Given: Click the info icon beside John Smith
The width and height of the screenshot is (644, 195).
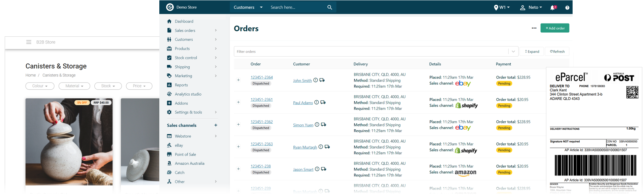Looking at the screenshot, I should point(316,80).
